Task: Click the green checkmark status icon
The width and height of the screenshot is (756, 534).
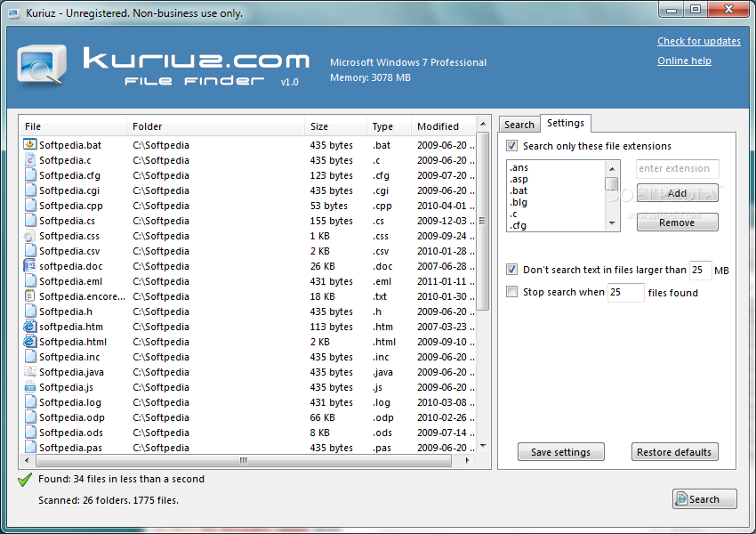Action: pyautogui.click(x=25, y=480)
